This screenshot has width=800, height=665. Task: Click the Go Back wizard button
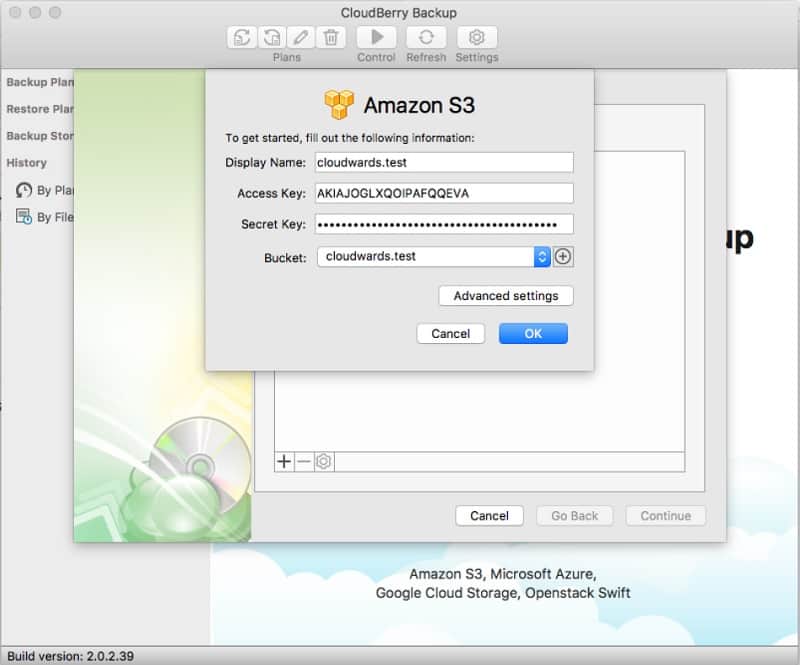(x=574, y=516)
